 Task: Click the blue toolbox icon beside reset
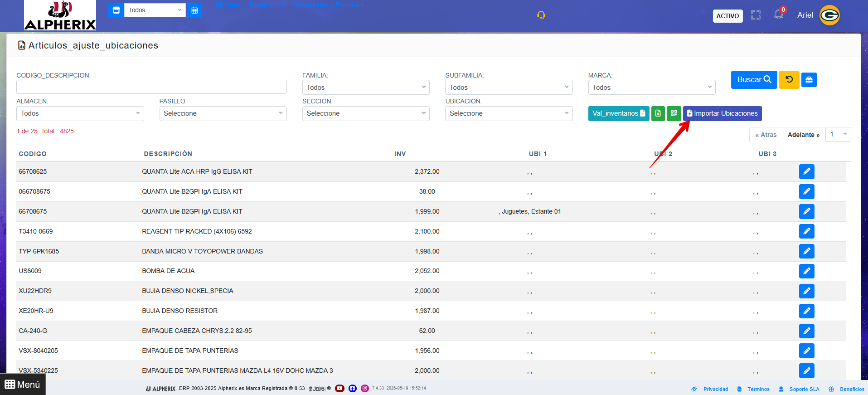tap(809, 80)
